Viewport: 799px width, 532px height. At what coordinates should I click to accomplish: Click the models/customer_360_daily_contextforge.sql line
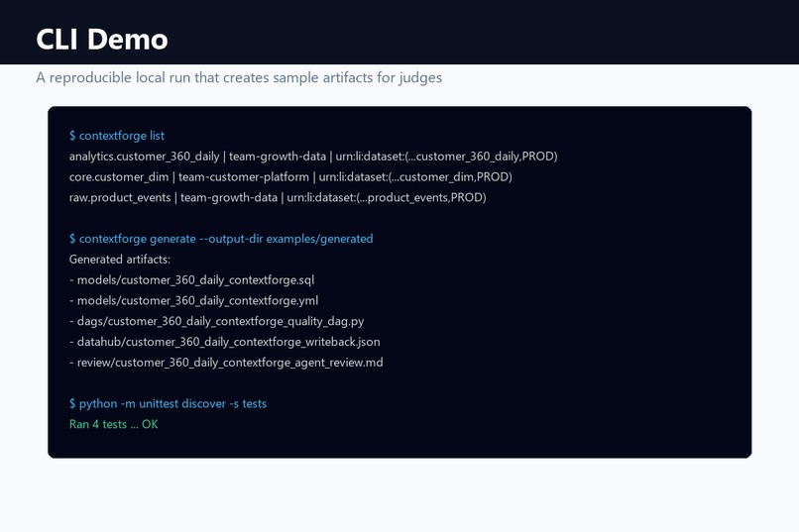[x=191, y=280]
